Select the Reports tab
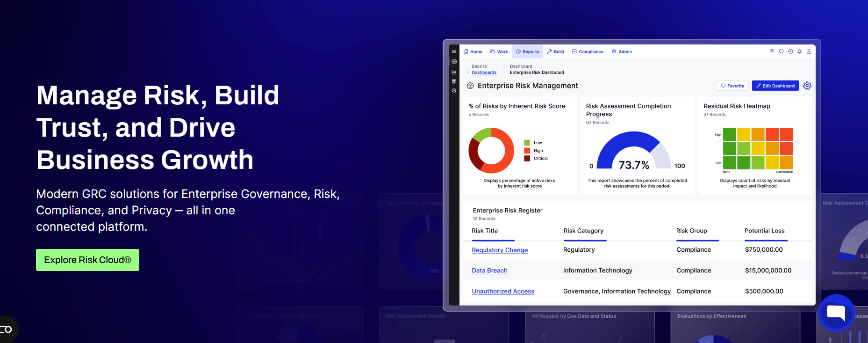 pos(527,51)
